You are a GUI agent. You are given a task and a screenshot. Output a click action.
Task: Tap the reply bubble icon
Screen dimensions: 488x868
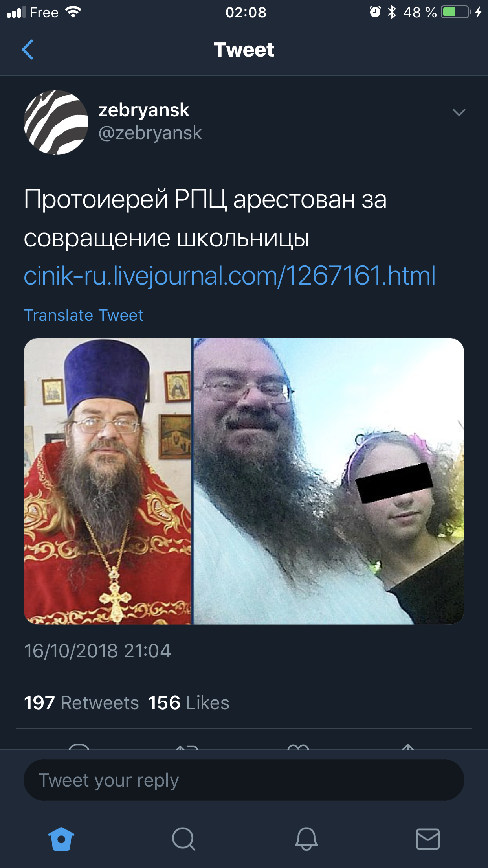pos(79,746)
